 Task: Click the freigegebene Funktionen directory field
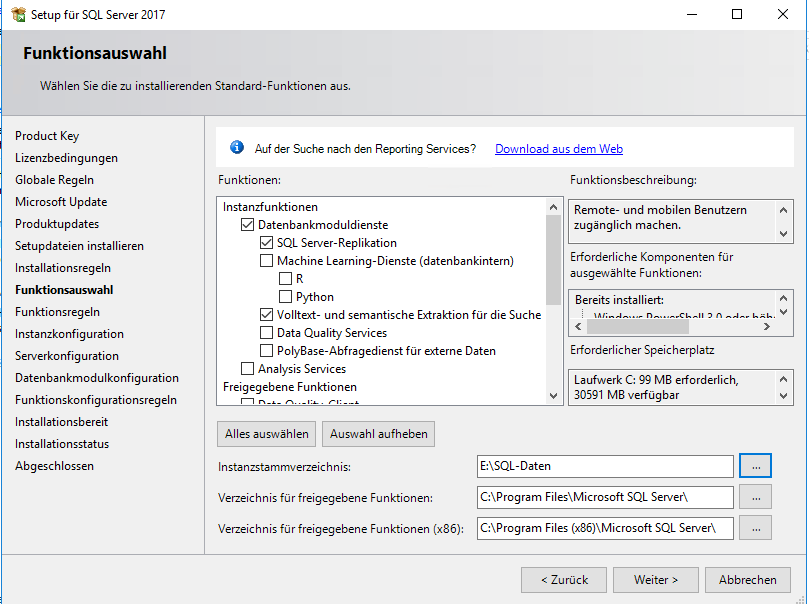coord(605,497)
